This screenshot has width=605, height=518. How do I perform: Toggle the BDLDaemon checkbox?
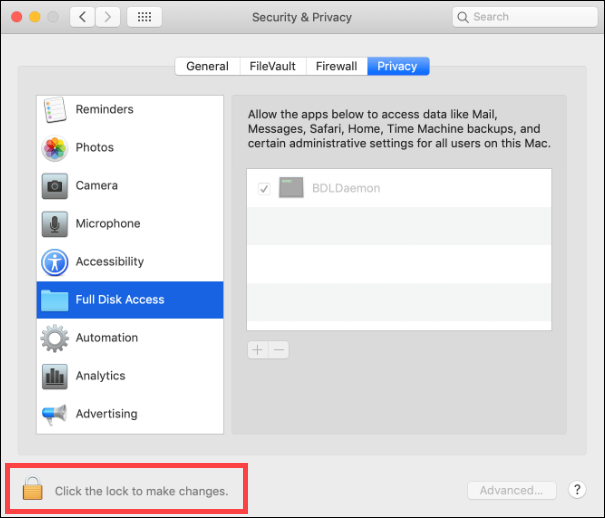pos(264,189)
